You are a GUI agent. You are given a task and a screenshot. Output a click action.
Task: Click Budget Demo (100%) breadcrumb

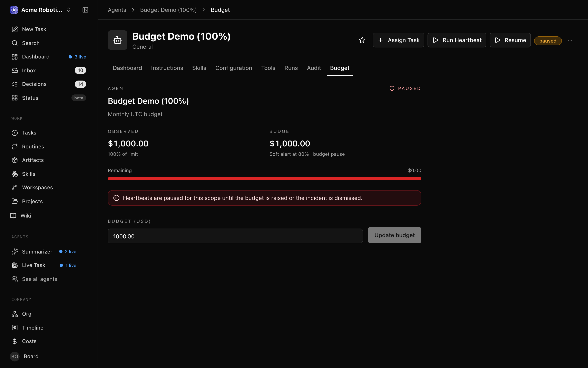coord(168,10)
